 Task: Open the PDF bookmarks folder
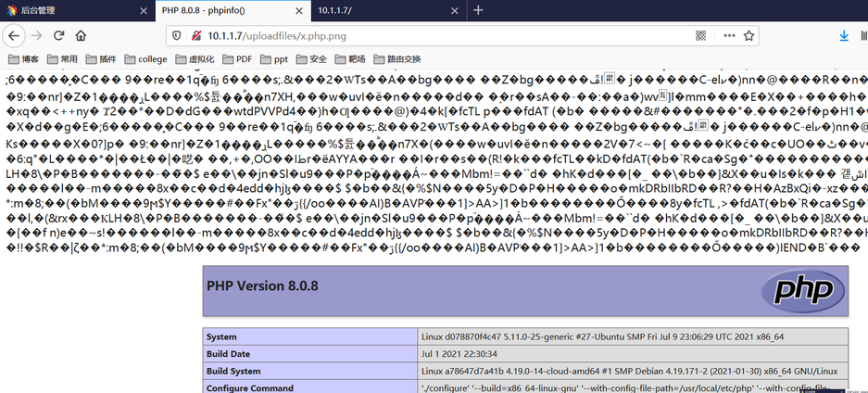coord(237,59)
